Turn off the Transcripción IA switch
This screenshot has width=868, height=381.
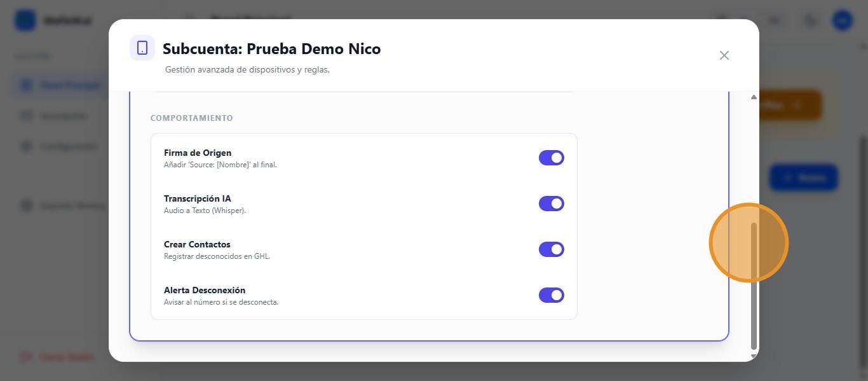point(551,204)
